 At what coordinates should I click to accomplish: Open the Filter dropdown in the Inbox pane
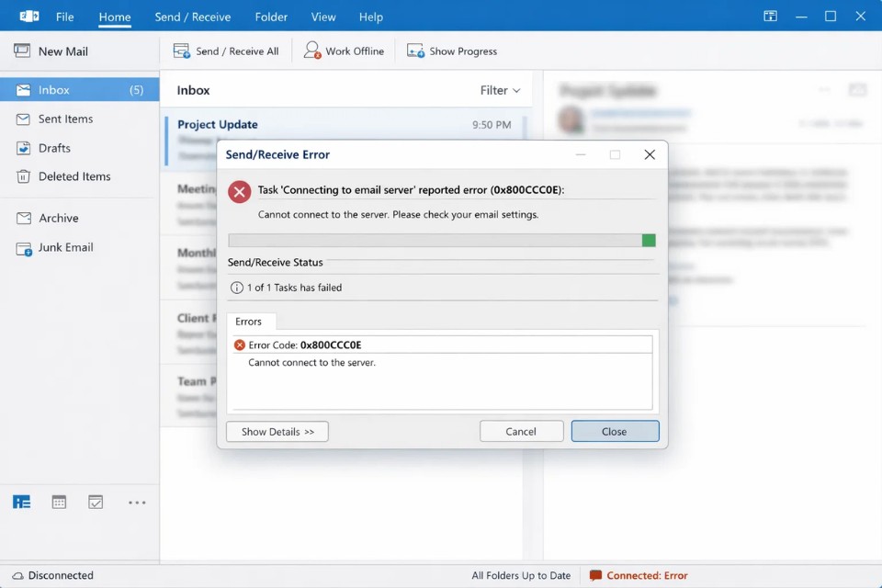[499, 90]
